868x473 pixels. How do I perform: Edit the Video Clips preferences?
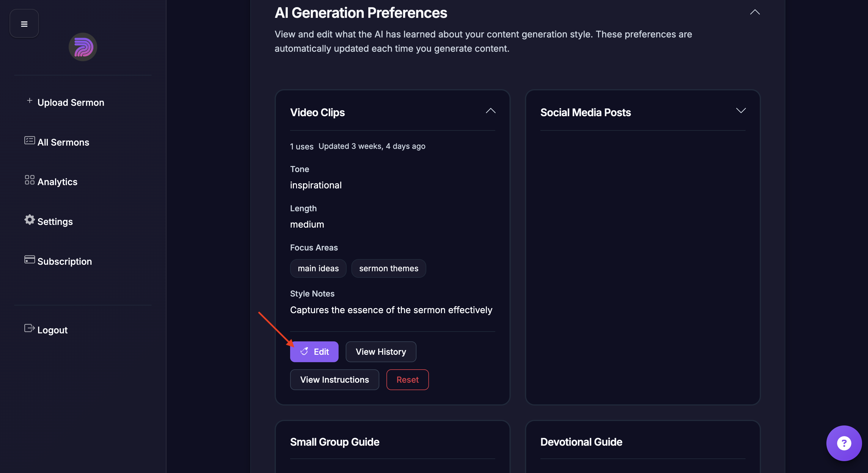(x=314, y=352)
